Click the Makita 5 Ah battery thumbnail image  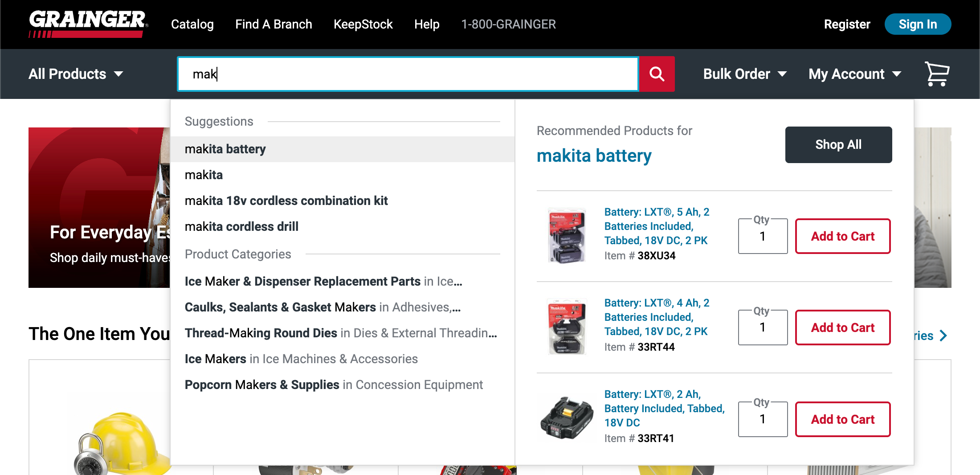(566, 236)
